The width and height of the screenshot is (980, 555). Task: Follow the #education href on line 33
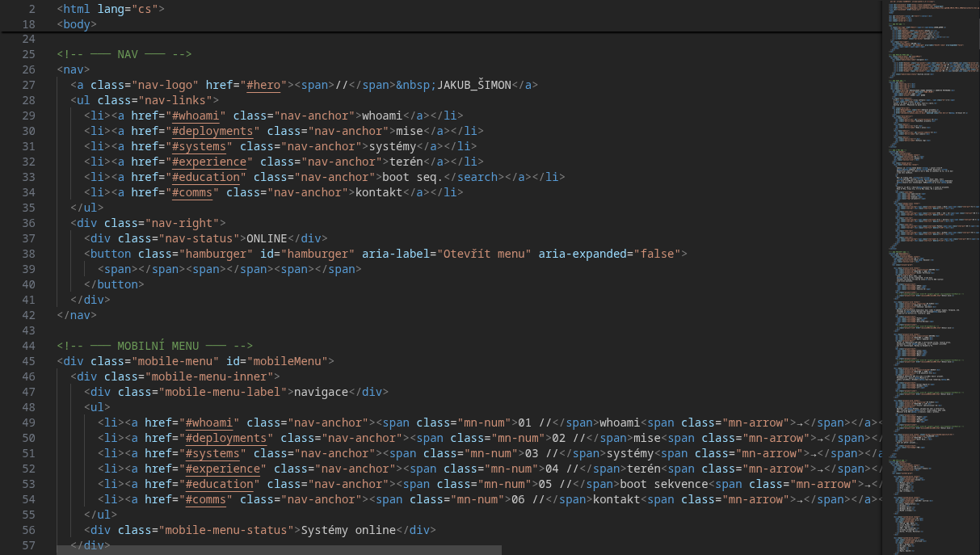tap(206, 176)
